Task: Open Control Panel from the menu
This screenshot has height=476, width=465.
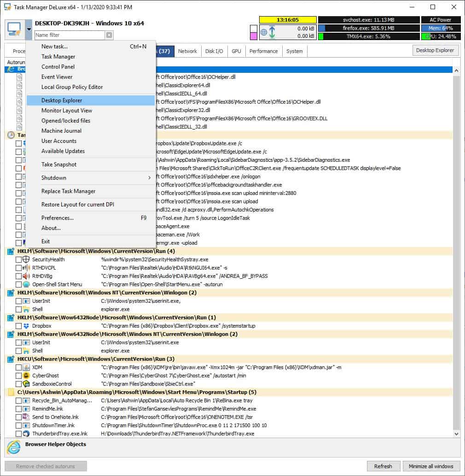Action: [91, 67]
